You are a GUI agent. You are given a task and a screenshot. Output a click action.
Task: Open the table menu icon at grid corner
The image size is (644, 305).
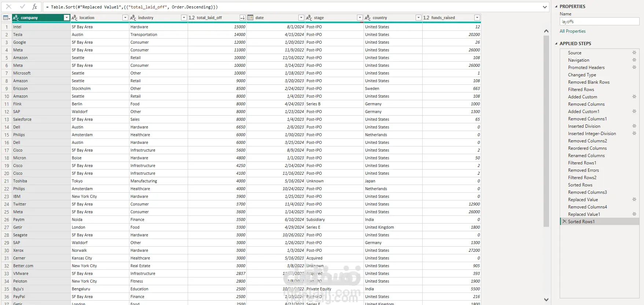pyautogui.click(x=7, y=18)
